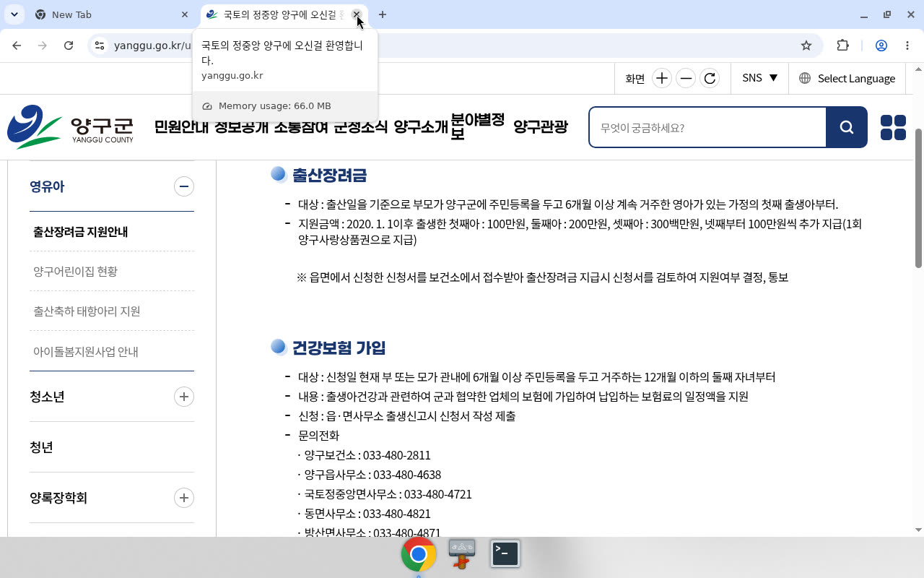Open the 분야별정보 menu

(x=477, y=127)
